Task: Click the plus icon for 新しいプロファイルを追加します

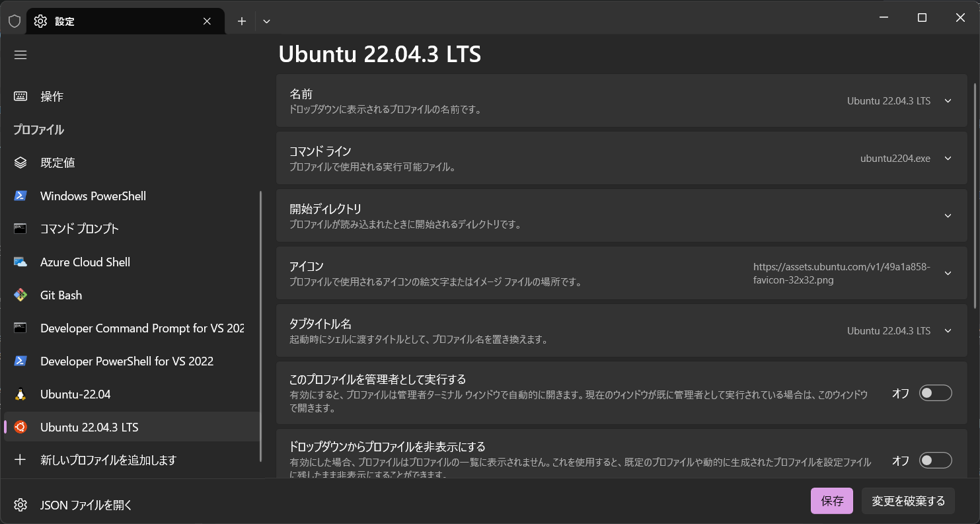Action: click(20, 460)
